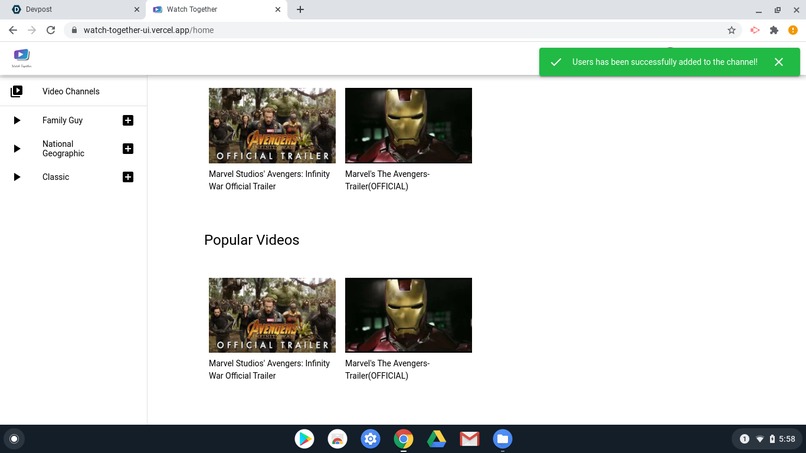Image resolution: width=806 pixels, height=453 pixels.
Task: Click Popular Videos 'Infinity War Official Trailer' title
Action: [269, 369]
